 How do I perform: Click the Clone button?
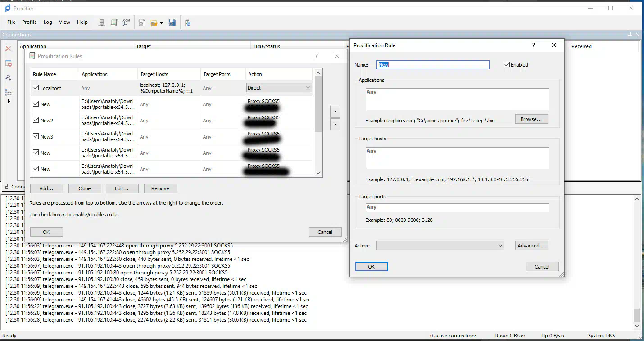click(85, 188)
